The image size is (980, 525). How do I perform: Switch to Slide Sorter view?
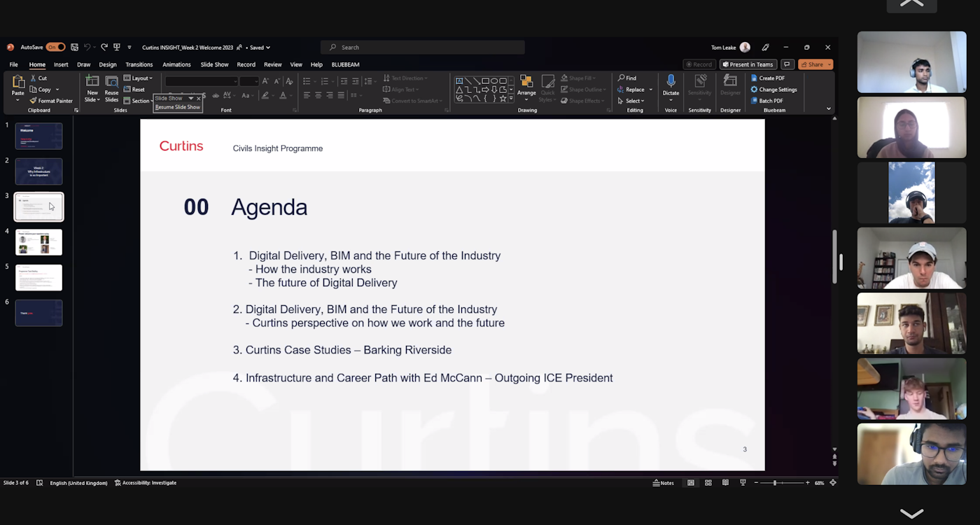click(708, 483)
